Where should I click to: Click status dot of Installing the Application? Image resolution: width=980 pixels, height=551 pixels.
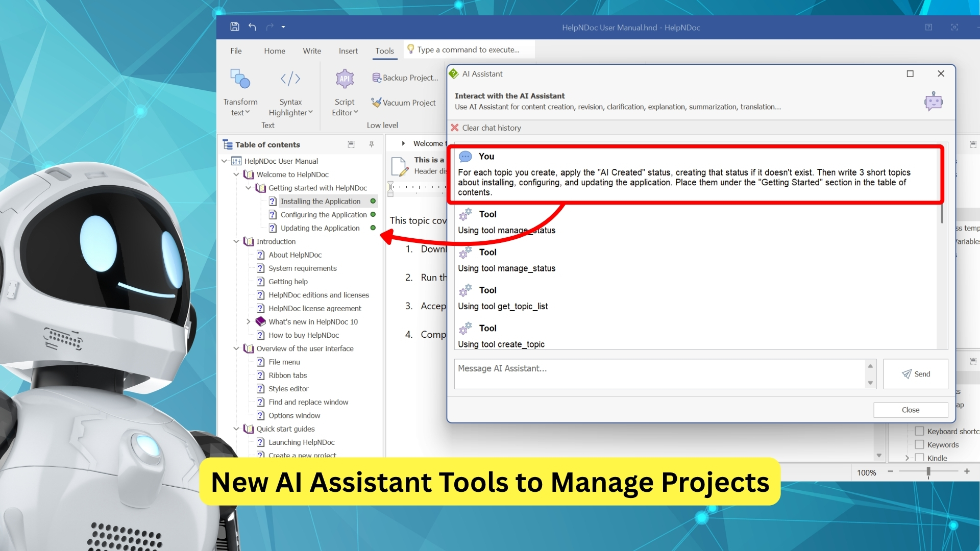click(x=373, y=201)
